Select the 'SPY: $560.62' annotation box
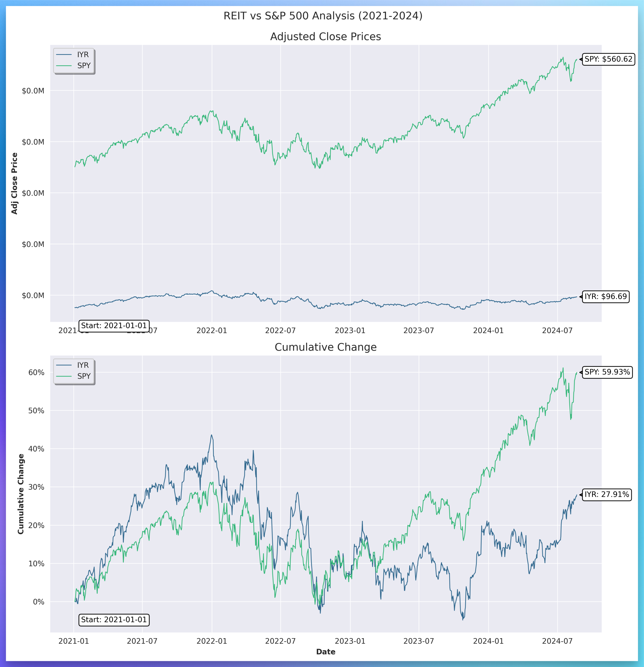Screen dimensions: 644x667 click(608, 59)
